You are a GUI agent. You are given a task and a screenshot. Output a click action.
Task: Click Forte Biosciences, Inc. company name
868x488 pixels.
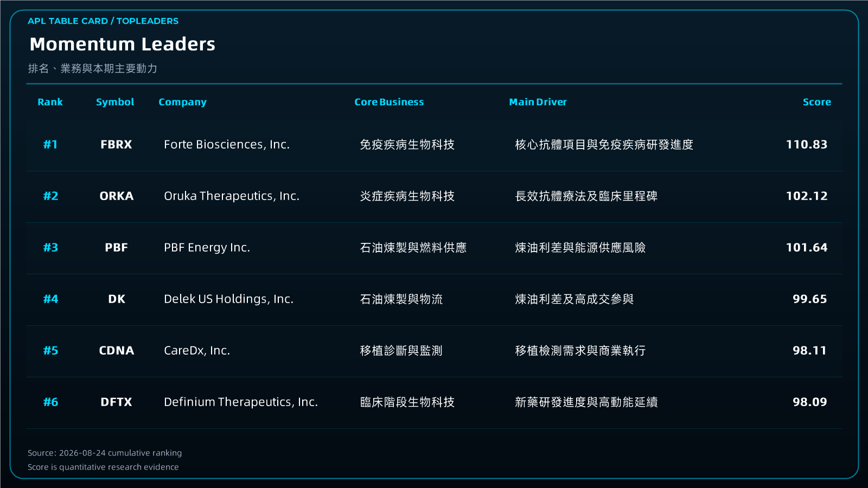[x=227, y=144]
